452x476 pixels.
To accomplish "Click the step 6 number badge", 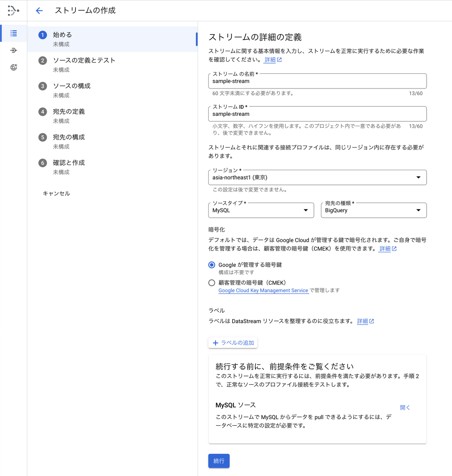I will pos(42,163).
